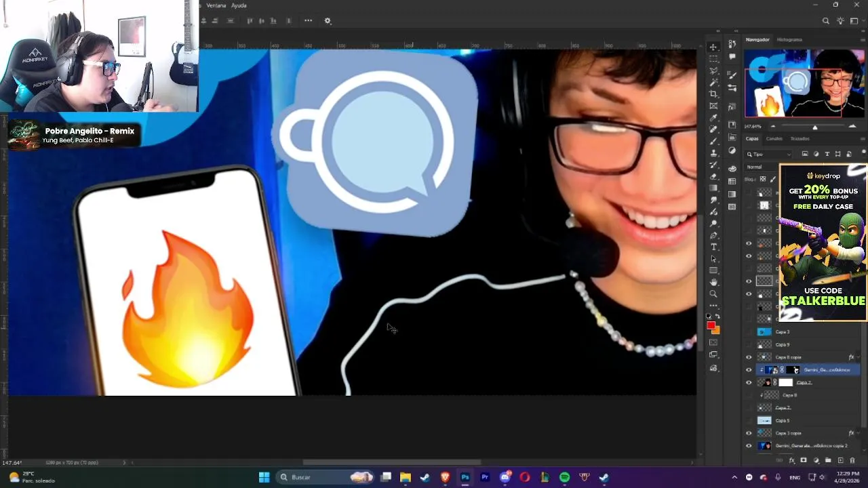
Task: Select the Rectangular Marquee tool
Action: coord(713,59)
